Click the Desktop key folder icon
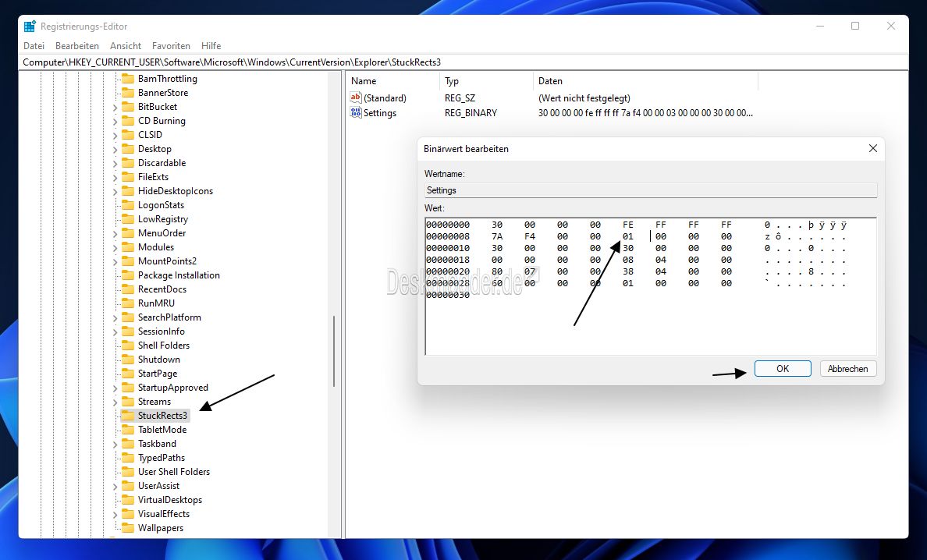 128,149
